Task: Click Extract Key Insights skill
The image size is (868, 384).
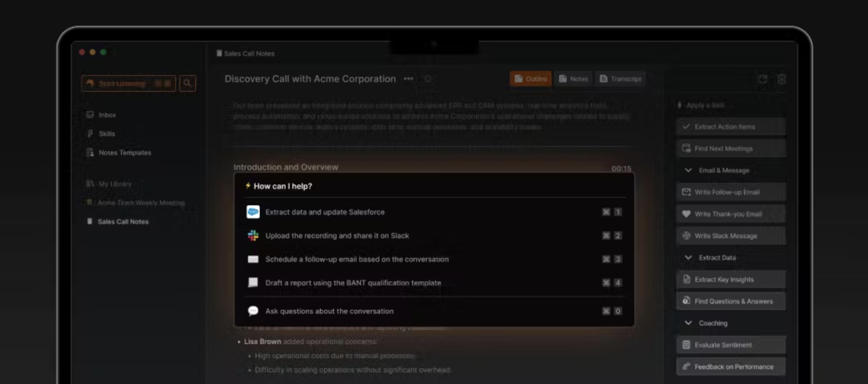Action: [731, 279]
